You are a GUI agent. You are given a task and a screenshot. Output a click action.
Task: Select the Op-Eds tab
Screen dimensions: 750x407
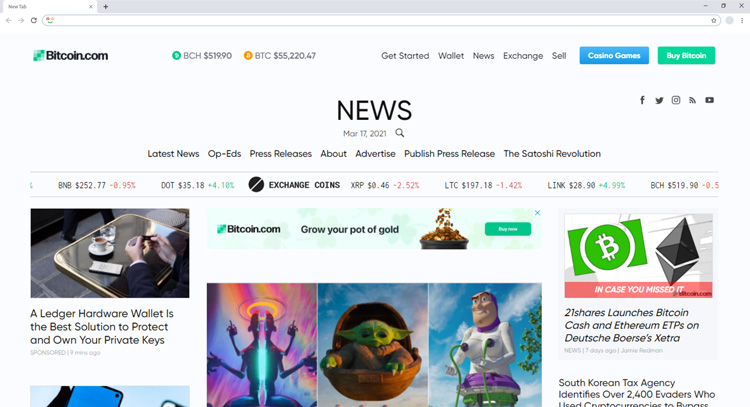224,154
